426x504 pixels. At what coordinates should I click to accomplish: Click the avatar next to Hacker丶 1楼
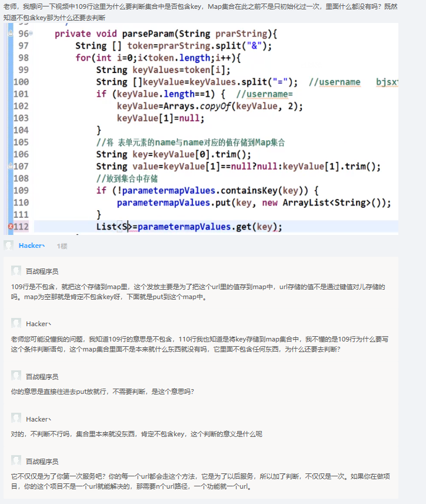(9, 246)
